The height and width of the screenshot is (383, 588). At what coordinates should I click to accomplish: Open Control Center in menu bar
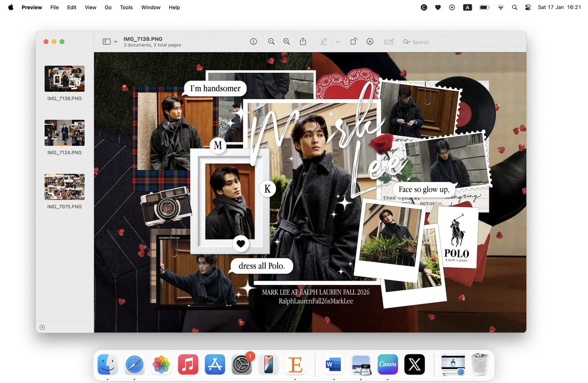528,7
